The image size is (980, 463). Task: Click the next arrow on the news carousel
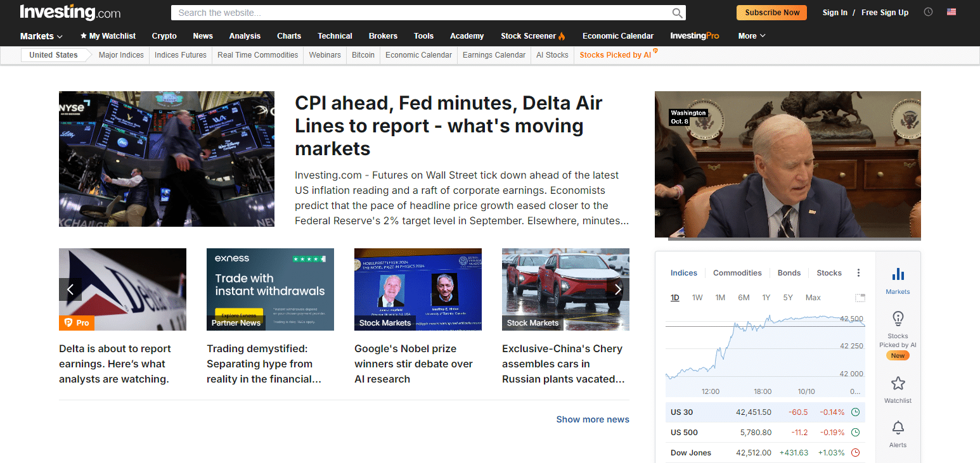(618, 289)
